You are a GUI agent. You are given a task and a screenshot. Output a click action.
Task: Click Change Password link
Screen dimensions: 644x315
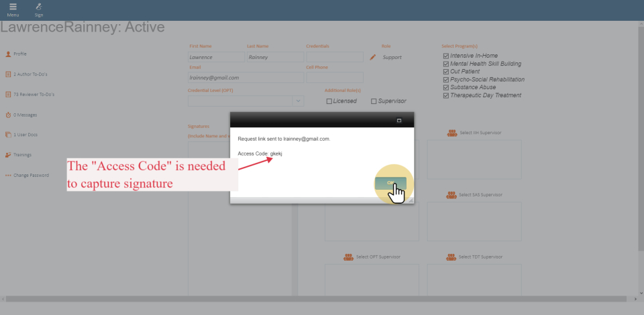(31, 176)
